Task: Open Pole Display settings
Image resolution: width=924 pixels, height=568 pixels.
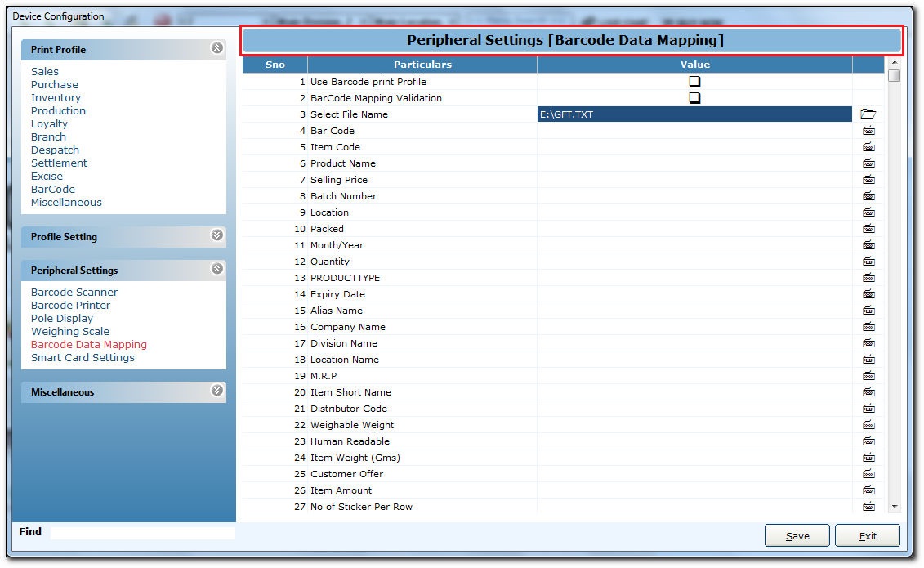Action: pos(62,318)
